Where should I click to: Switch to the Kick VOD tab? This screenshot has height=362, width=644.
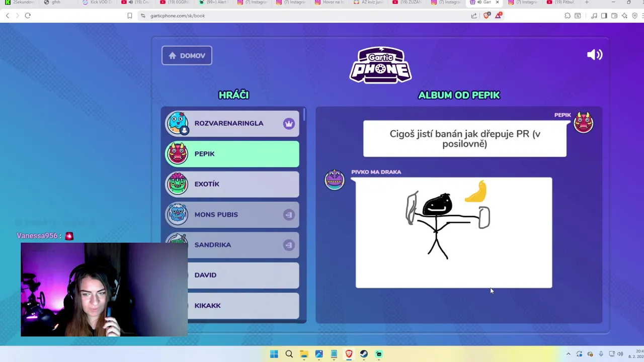tap(97, 3)
